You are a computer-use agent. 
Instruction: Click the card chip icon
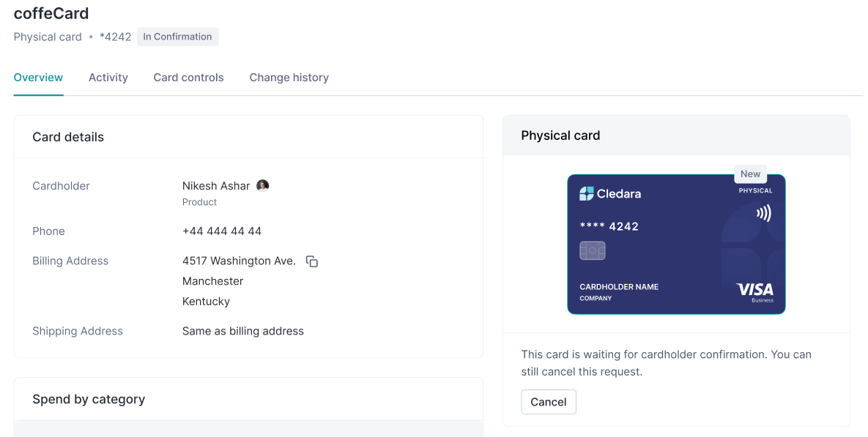(x=593, y=251)
